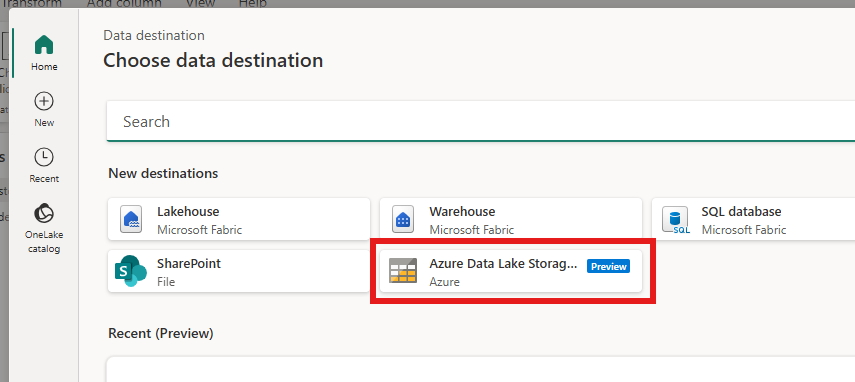This screenshot has height=382, width=855.
Task: Click the SharePoint logo icon
Action: 131,271
